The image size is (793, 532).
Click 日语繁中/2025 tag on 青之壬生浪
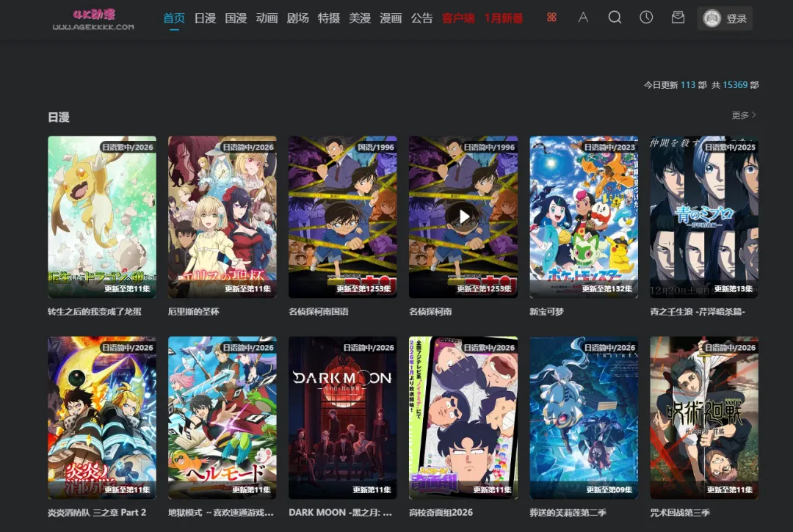tap(731, 147)
